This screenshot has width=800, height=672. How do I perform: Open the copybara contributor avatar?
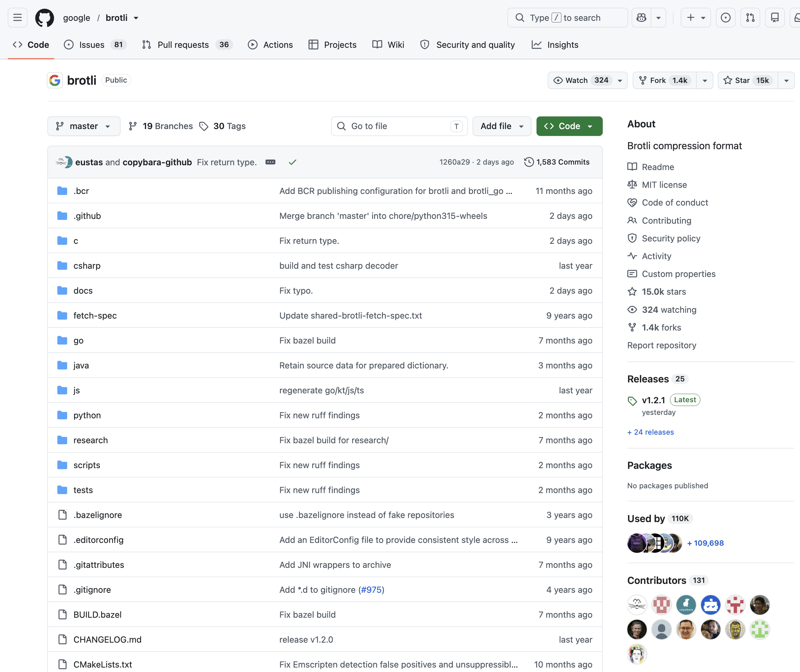tap(686, 604)
